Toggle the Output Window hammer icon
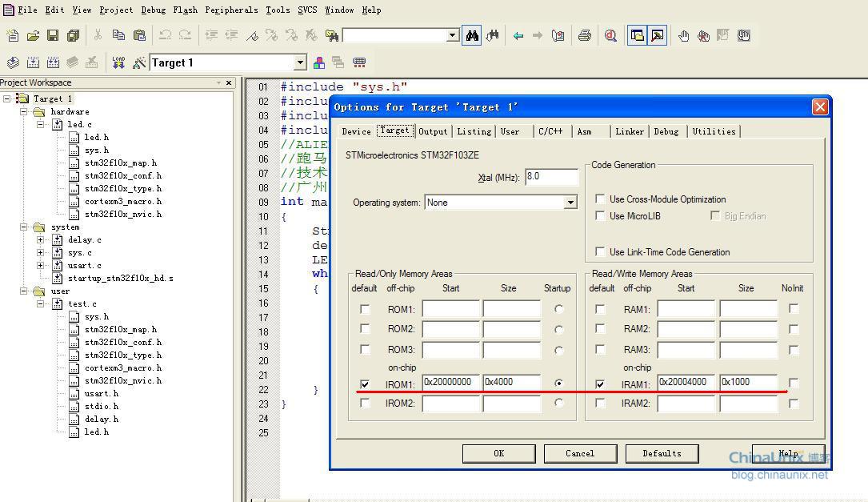Screen dimensions: 868x502 (657, 36)
